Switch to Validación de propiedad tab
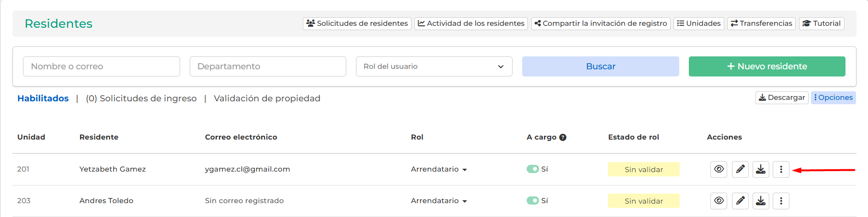 [267, 98]
